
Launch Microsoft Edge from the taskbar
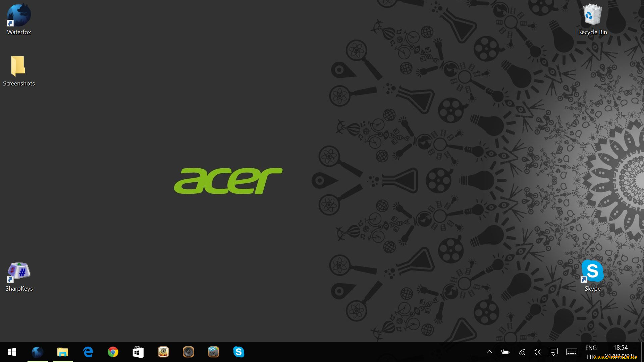click(88, 352)
